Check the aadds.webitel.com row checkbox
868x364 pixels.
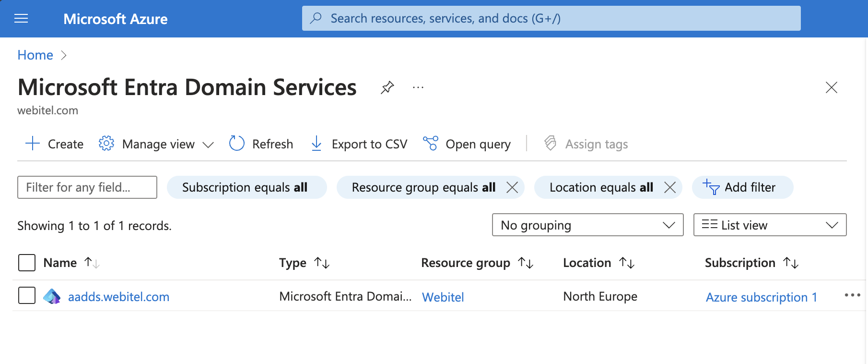pyautogui.click(x=27, y=295)
